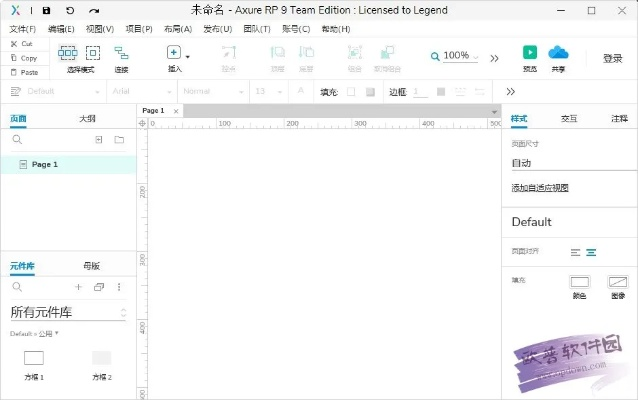Open the 文件(F) menu

coord(22,29)
